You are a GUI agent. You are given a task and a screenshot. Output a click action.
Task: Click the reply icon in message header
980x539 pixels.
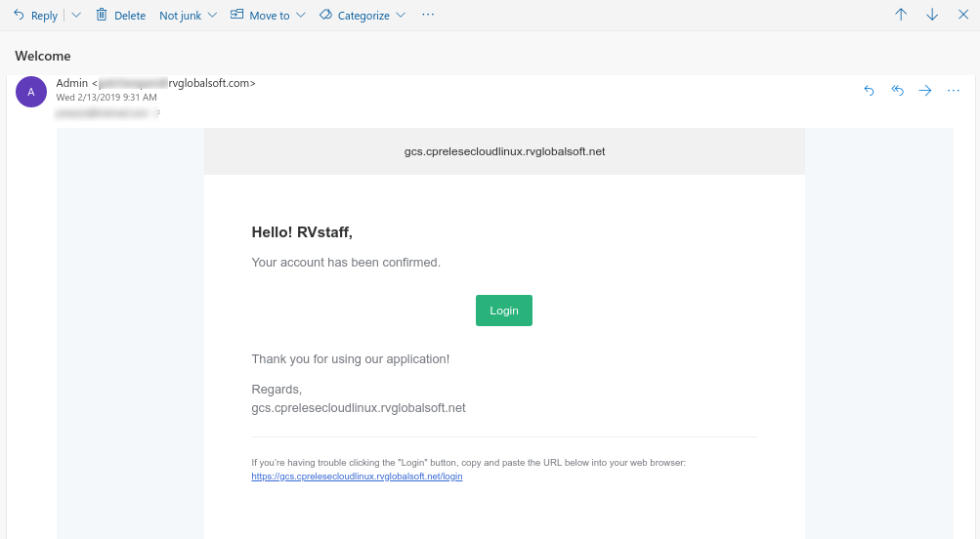869,91
